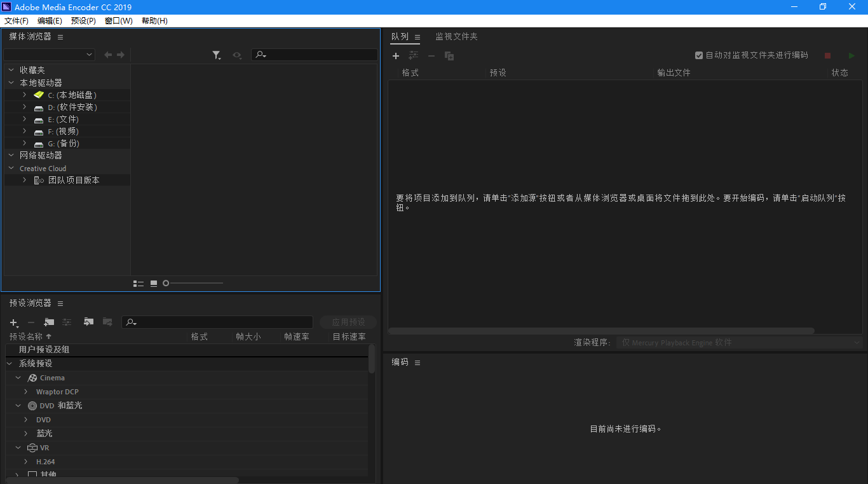868x484 pixels.
Task: Open the 窗口(W) menu
Action: [x=119, y=21]
